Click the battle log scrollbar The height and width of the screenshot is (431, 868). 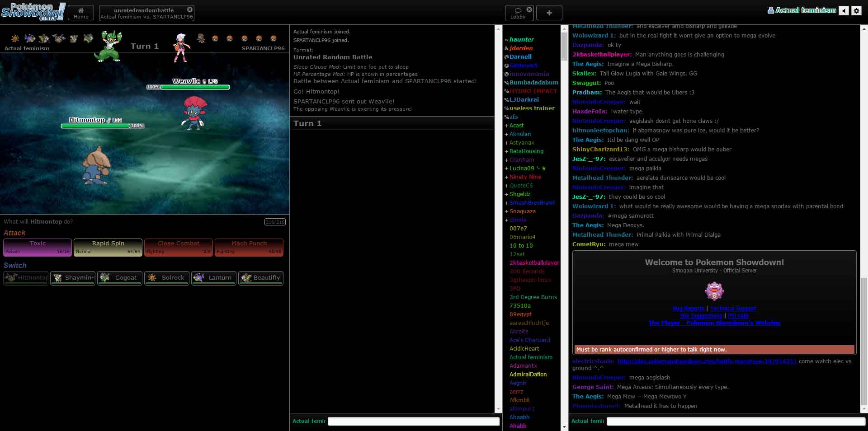[x=499, y=219]
